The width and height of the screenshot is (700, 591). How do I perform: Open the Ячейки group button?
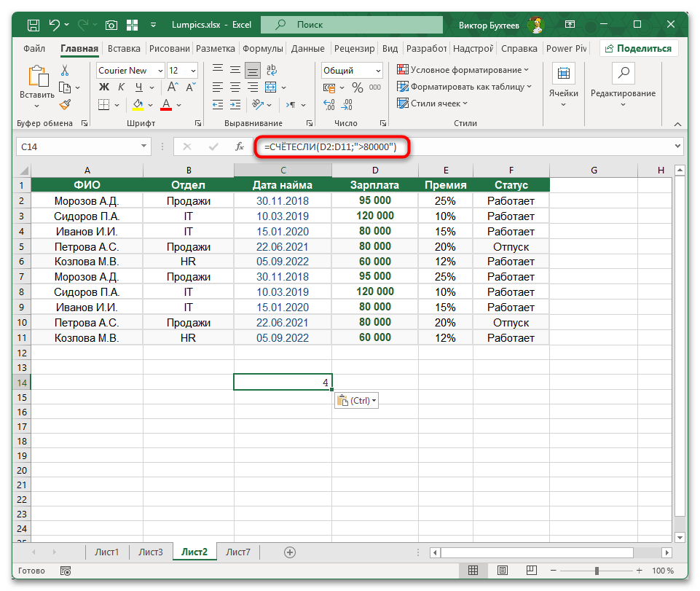point(563,86)
